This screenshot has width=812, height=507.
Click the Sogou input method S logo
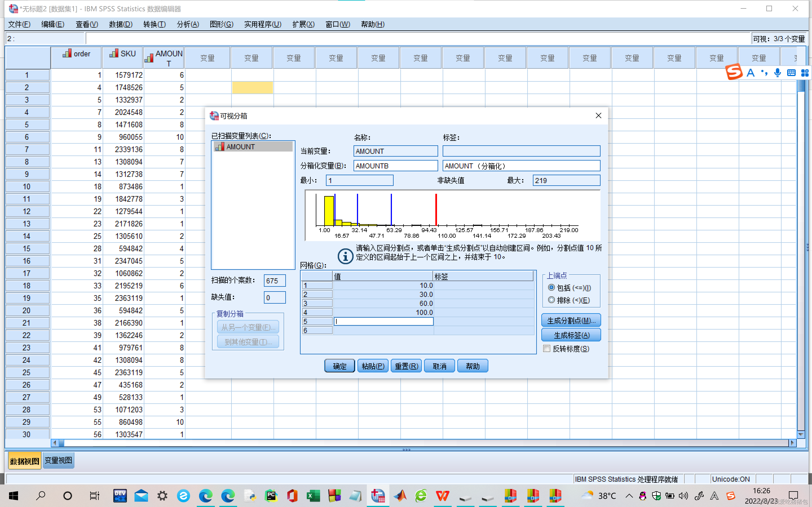(x=734, y=72)
